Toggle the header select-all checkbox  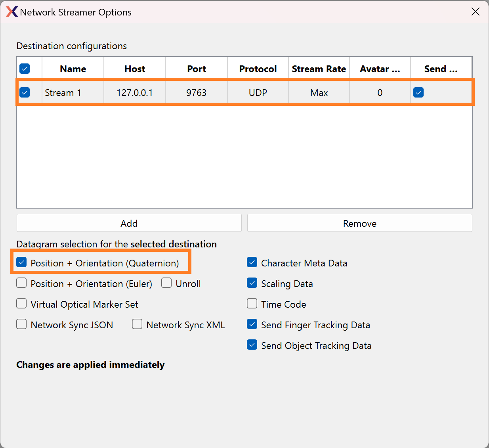(x=25, y=69)
